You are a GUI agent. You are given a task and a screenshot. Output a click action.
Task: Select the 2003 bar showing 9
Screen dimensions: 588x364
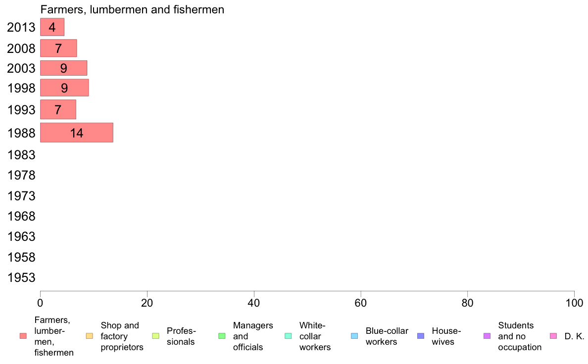pyautogui.click(x=63, y=68)
